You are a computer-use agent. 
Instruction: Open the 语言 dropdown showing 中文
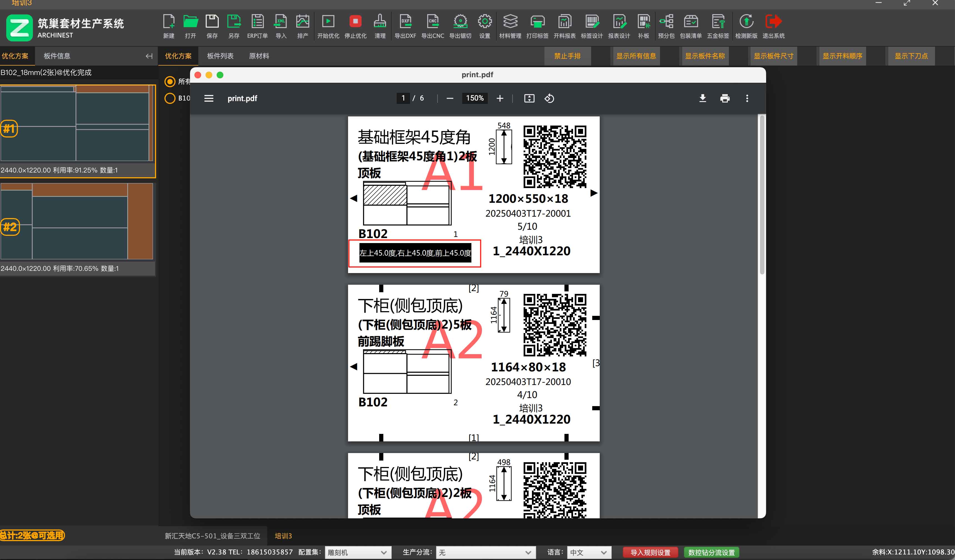coord(589,552)
